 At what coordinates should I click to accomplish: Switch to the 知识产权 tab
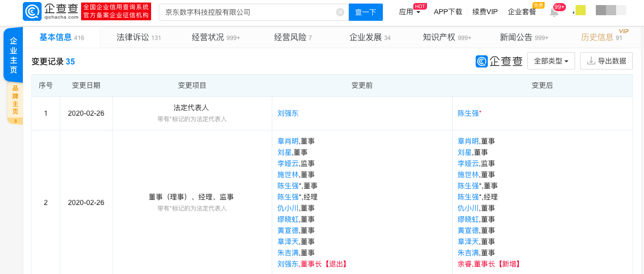coord(447,37)
